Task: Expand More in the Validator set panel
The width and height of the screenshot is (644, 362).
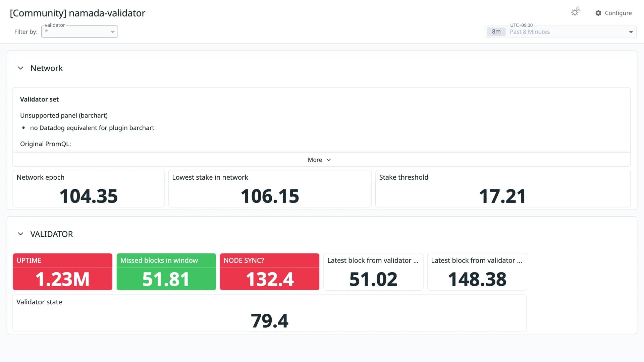Action: tap(319, 160)
